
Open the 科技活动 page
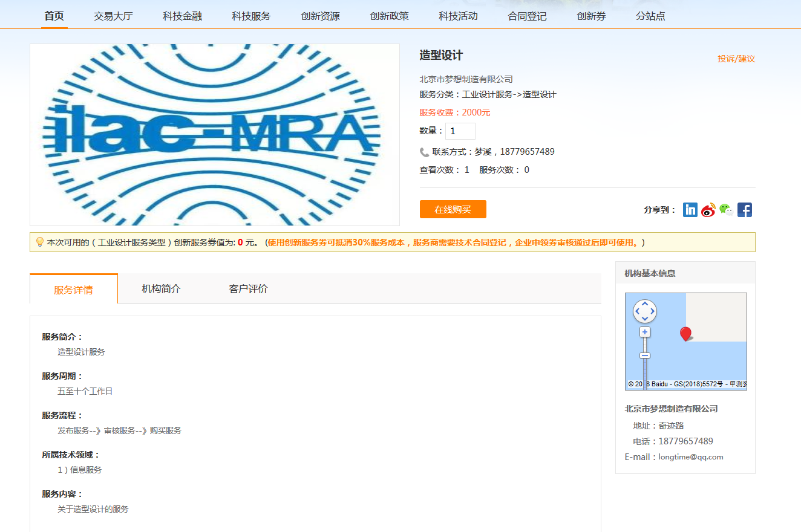click(x=458, y=16)
